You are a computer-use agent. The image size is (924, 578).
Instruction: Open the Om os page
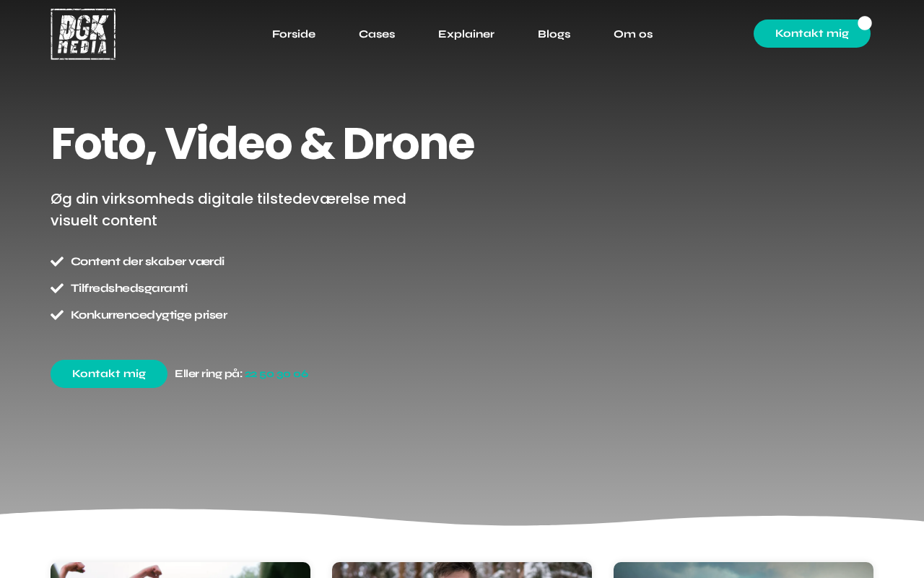(633, 34)
